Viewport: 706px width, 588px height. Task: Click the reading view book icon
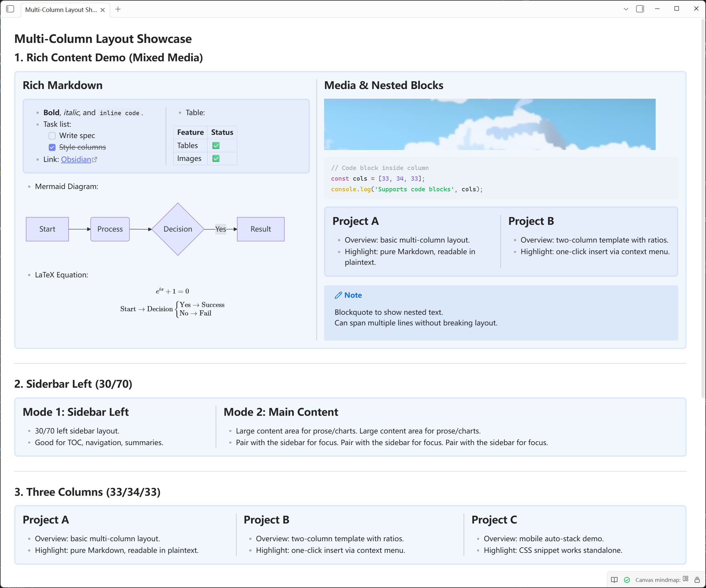[x=614, y=580]
